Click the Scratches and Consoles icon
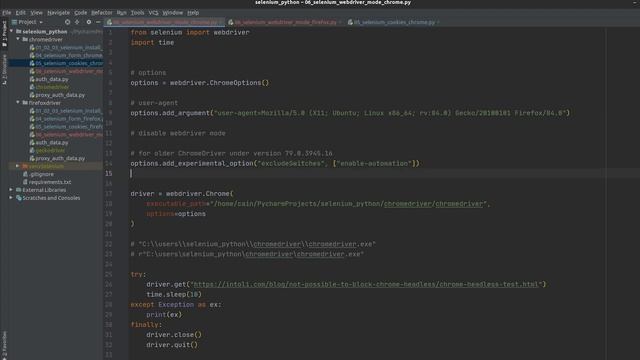Viewport: 640px width, 360px height. point(18,198)
